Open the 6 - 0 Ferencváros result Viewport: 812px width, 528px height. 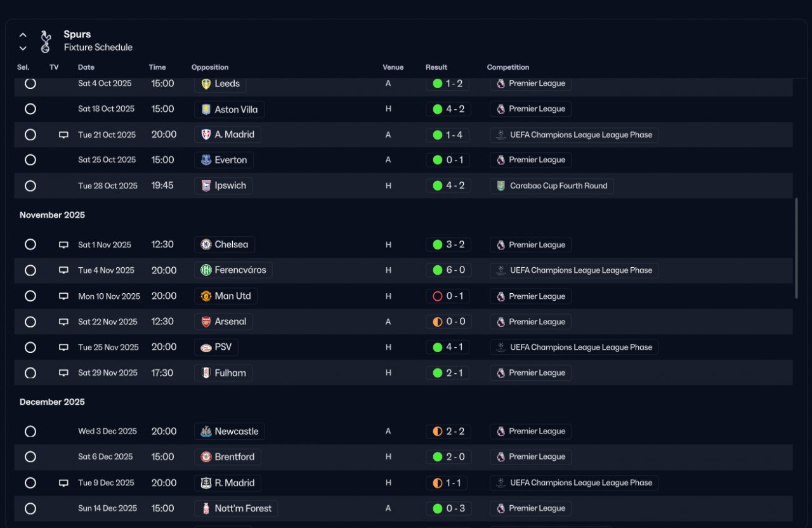click(449, 270)
